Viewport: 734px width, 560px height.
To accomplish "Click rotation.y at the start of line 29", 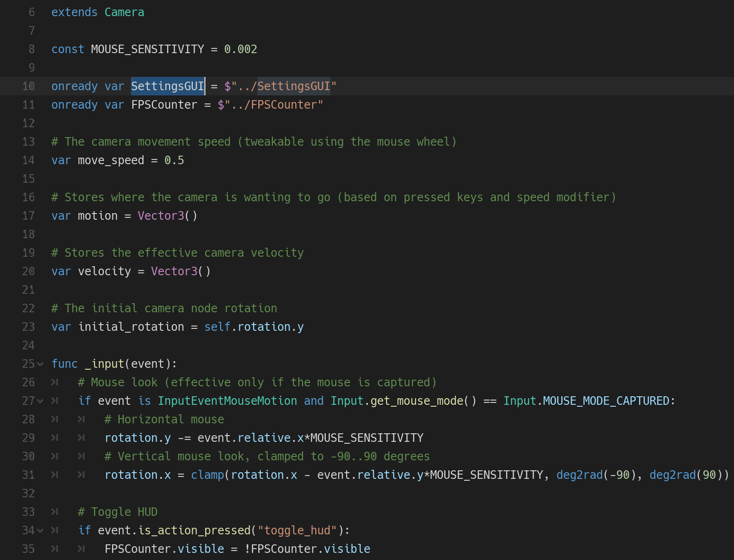I will pyautogui.click(x=138, y=438).
